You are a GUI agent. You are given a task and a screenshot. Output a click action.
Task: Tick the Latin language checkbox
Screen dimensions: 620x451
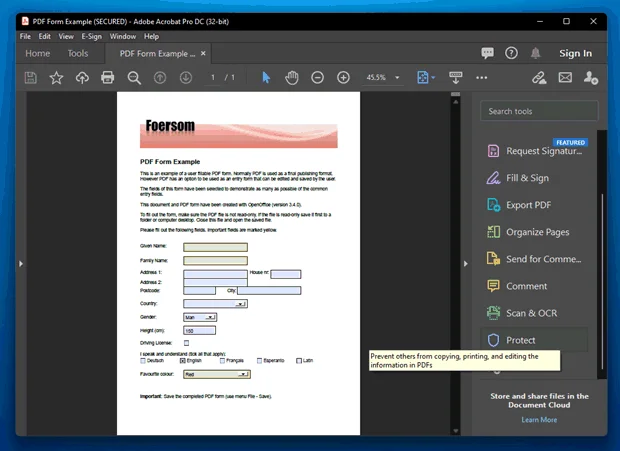tap(299, 360)
